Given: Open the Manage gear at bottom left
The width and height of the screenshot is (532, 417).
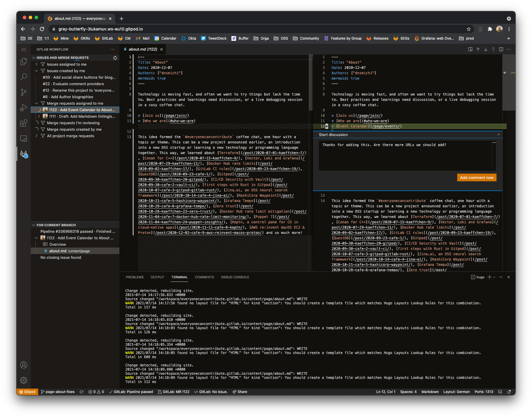Looking at the screenshot, I should [x=24, y=380].
